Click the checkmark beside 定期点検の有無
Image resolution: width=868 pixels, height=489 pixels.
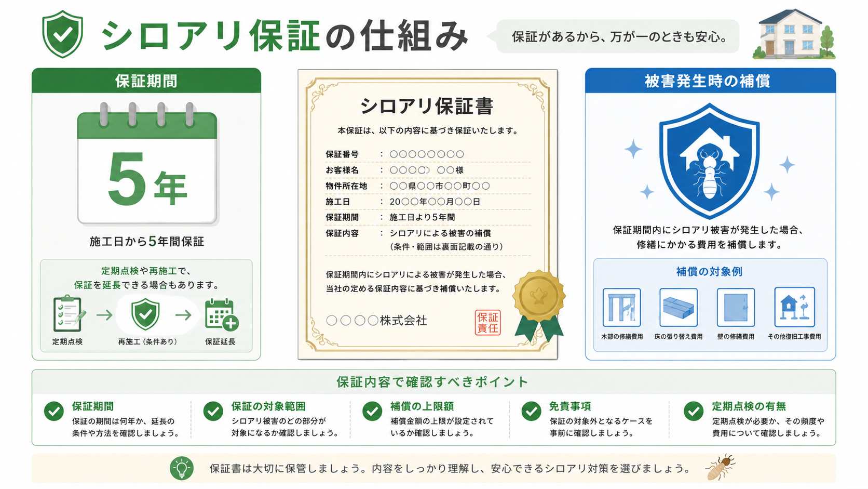pyautogui.click(x=694, y=411)
